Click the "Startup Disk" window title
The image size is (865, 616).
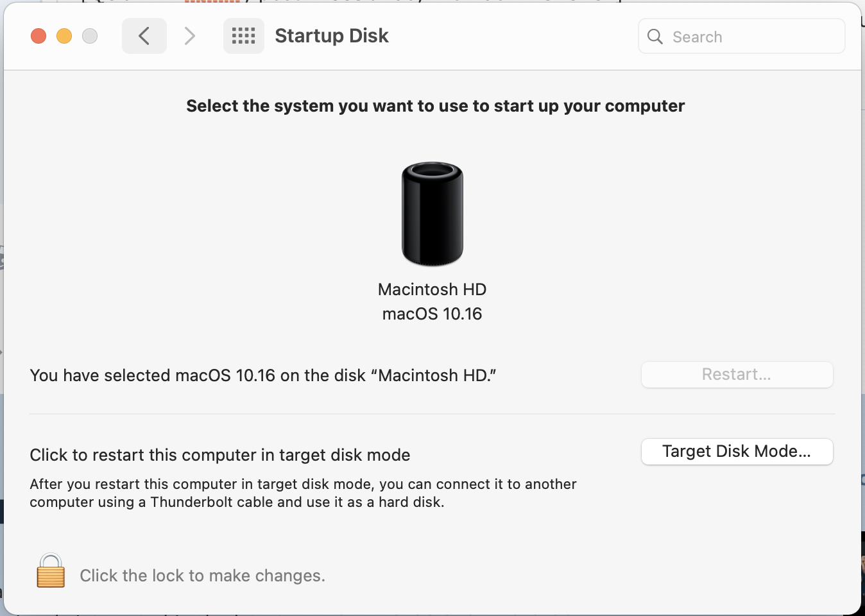click(x=332, y=36)
